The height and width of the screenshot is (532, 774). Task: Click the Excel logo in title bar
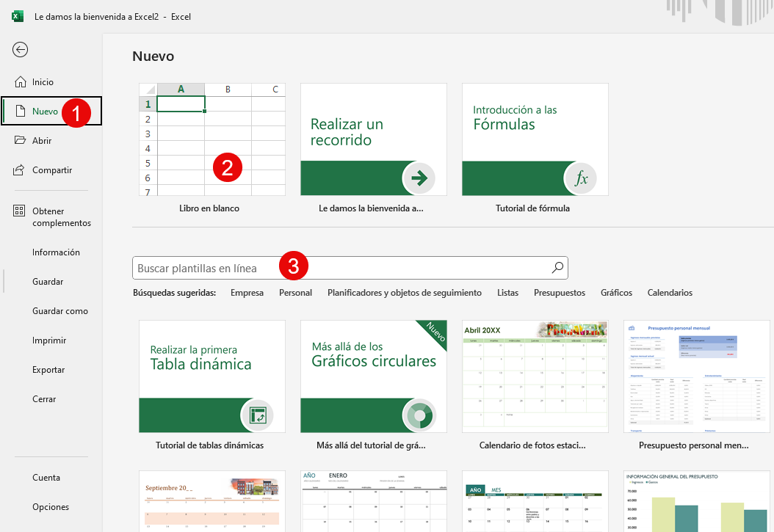(18, 16)
